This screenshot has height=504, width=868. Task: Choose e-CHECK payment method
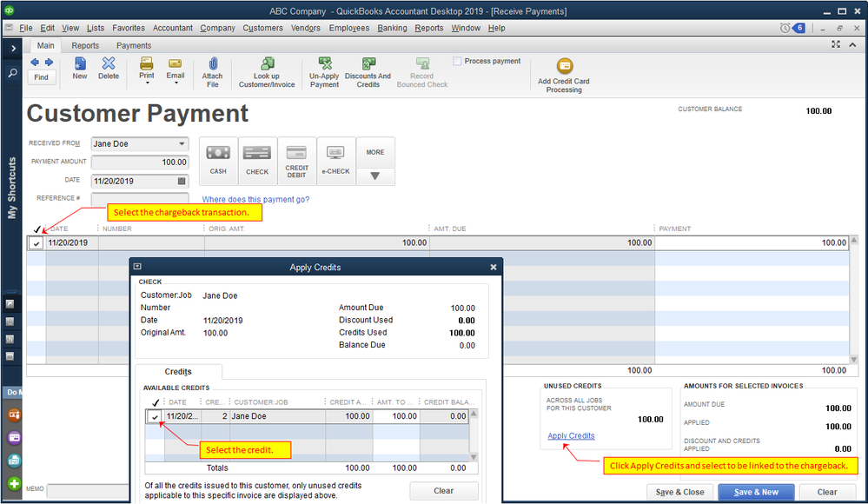pyautogui.click(x=336, y=161)
